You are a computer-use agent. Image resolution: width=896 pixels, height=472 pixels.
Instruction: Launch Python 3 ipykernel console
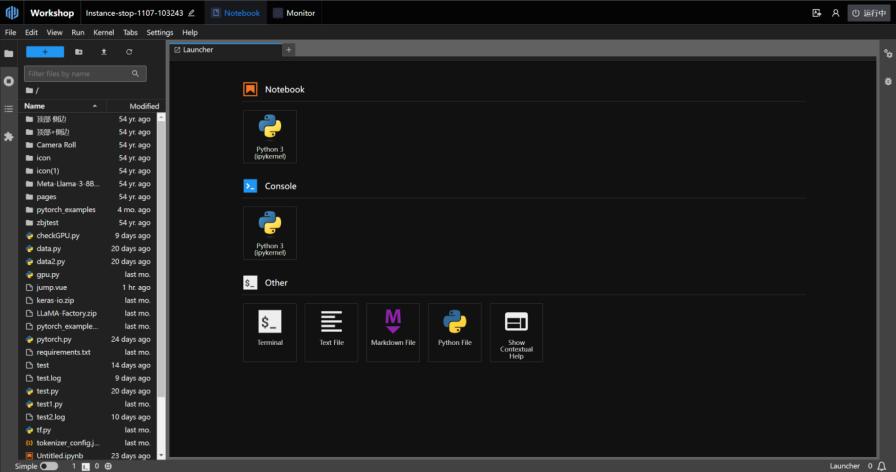coord(270,233)
